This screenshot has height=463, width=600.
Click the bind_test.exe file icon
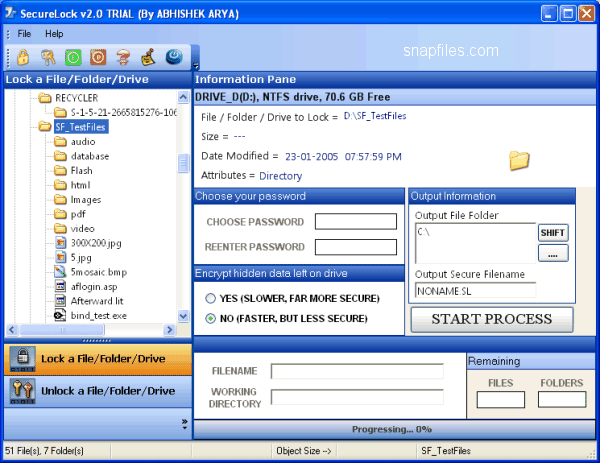[60, 315]
